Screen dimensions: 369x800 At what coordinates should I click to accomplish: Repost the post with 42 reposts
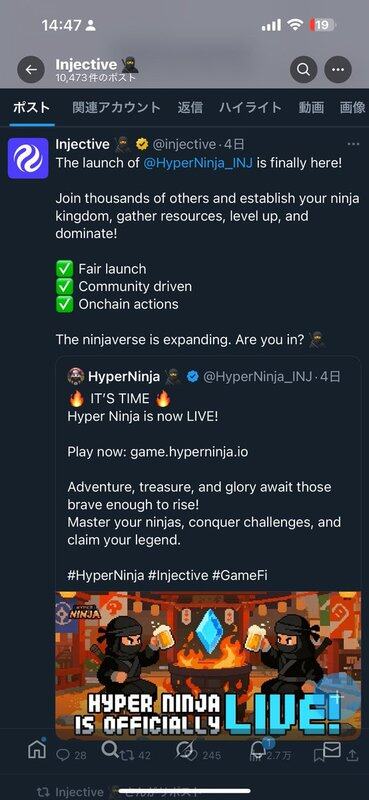click(x=135, y=755)
